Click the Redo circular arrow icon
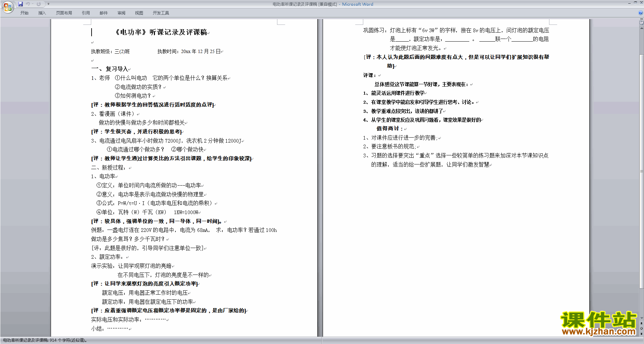 tap(39, 4)
